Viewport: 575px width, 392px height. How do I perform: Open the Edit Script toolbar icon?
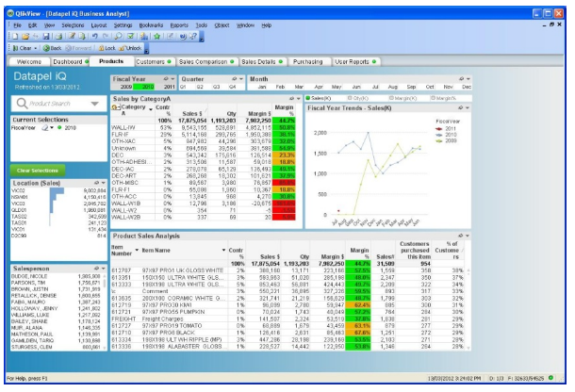tap(72, 37)
